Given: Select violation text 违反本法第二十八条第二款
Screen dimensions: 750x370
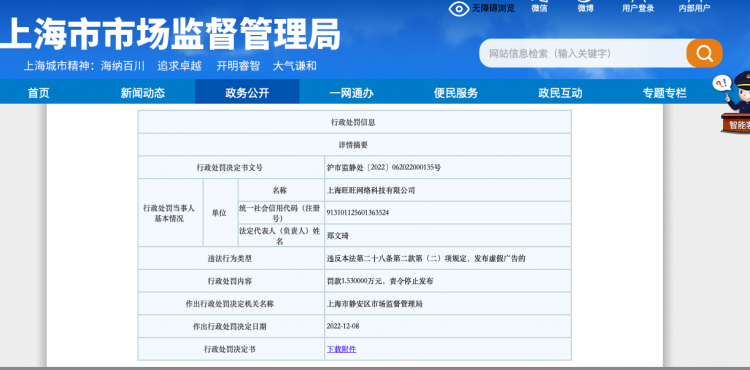Looking at the screenshot, I should tap(375, 259).
